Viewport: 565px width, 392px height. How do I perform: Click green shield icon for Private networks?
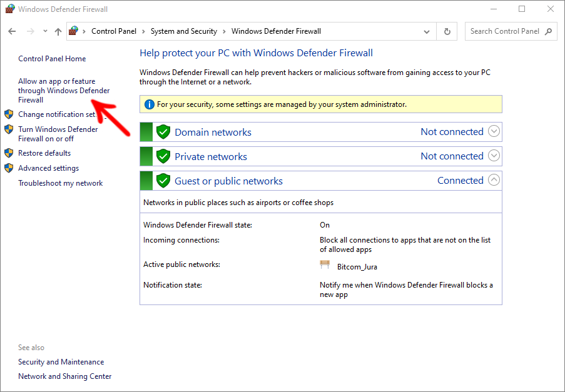163,156
